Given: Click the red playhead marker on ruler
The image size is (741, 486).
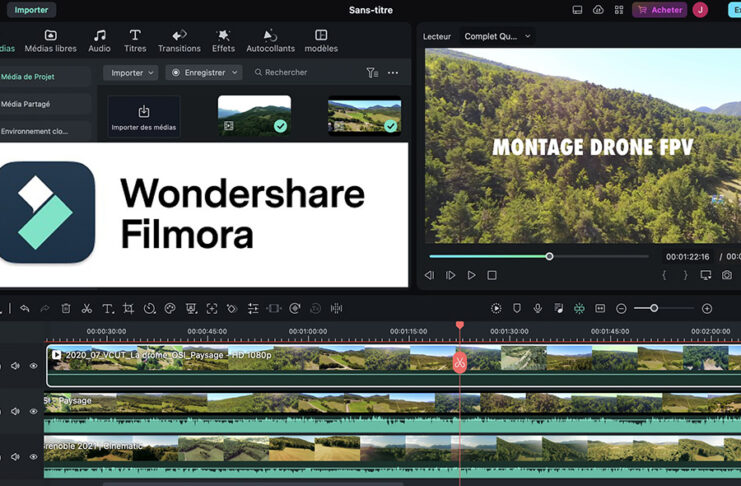Looking at the screenshot, I should tap(459, 325).
